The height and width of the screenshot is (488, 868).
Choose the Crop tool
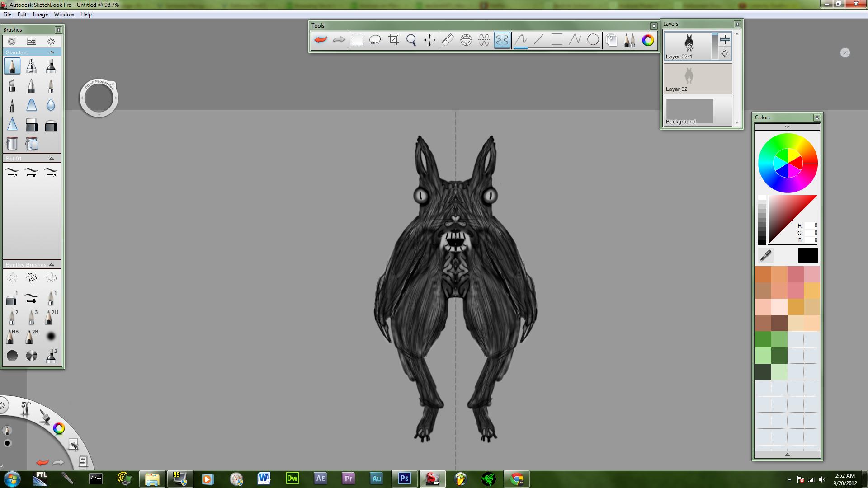click(x=393, y=40)
